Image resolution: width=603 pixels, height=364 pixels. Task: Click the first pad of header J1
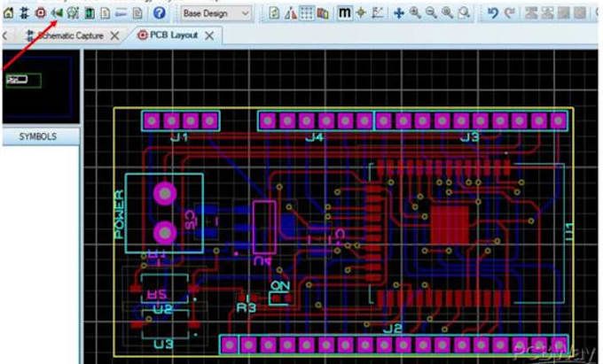coord(152,121)
